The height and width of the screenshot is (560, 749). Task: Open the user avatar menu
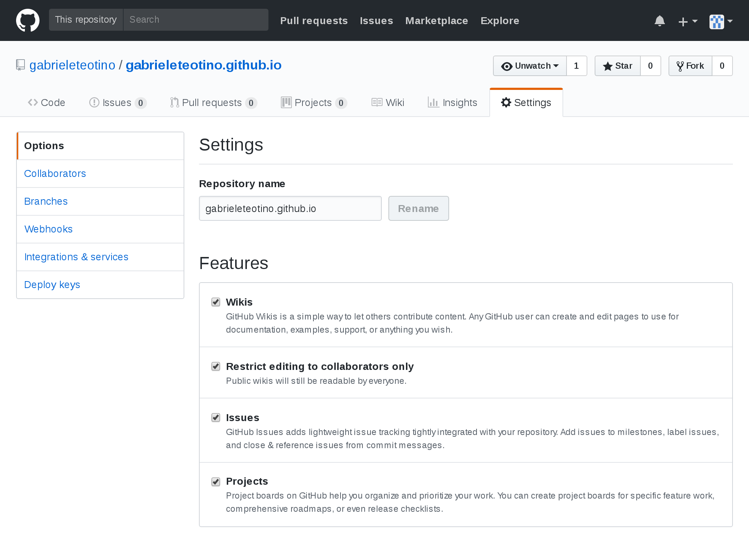coord(721,21)
